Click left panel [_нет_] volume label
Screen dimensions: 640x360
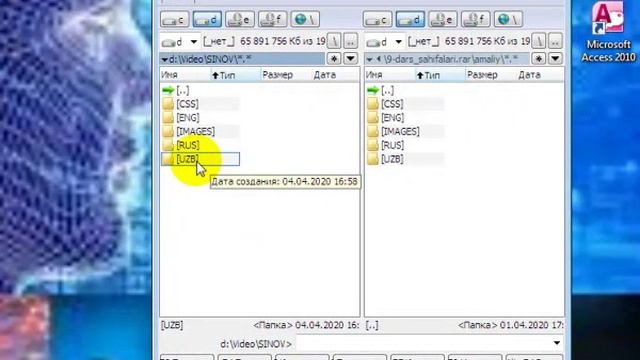(219, 41)
